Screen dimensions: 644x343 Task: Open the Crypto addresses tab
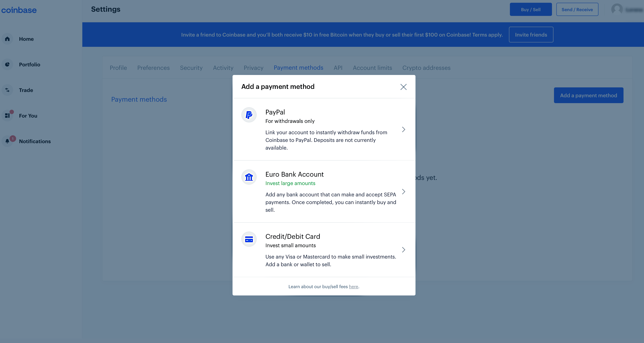(x=426, y=68)
